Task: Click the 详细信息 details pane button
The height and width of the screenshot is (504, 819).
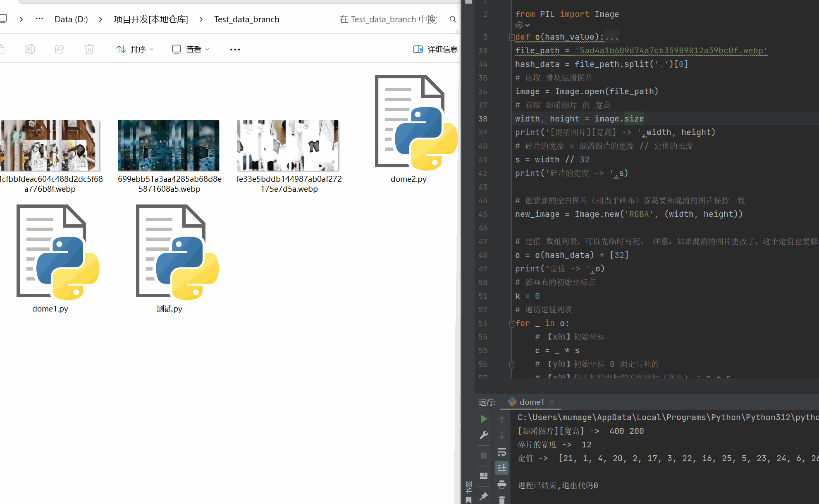Action: click(435, 49)
